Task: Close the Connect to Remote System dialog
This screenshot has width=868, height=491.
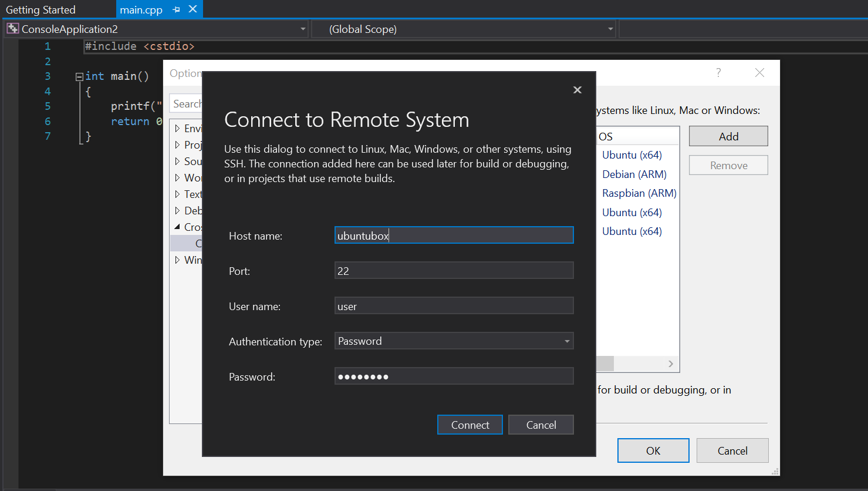Action: [577, 90]
